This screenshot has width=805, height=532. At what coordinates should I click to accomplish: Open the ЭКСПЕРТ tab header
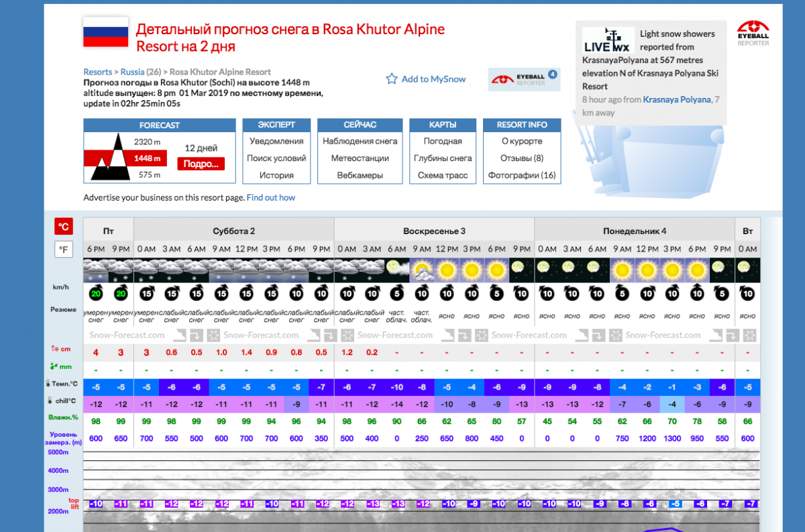point(276,125)
